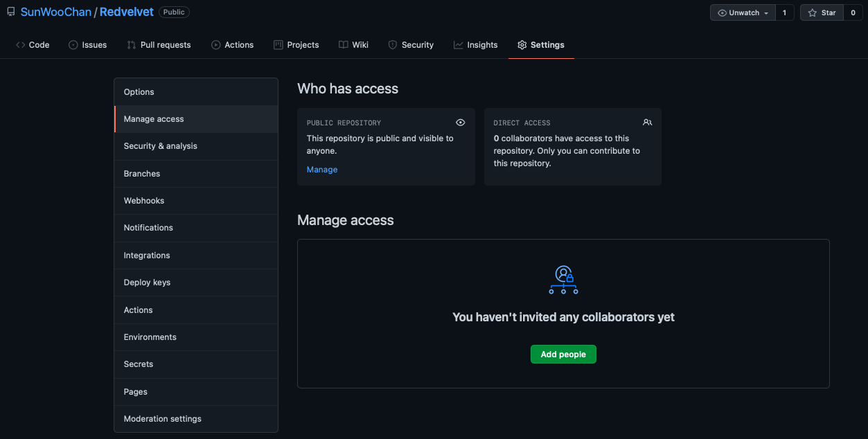Select the Settings tab

click(x=541, y=45)
